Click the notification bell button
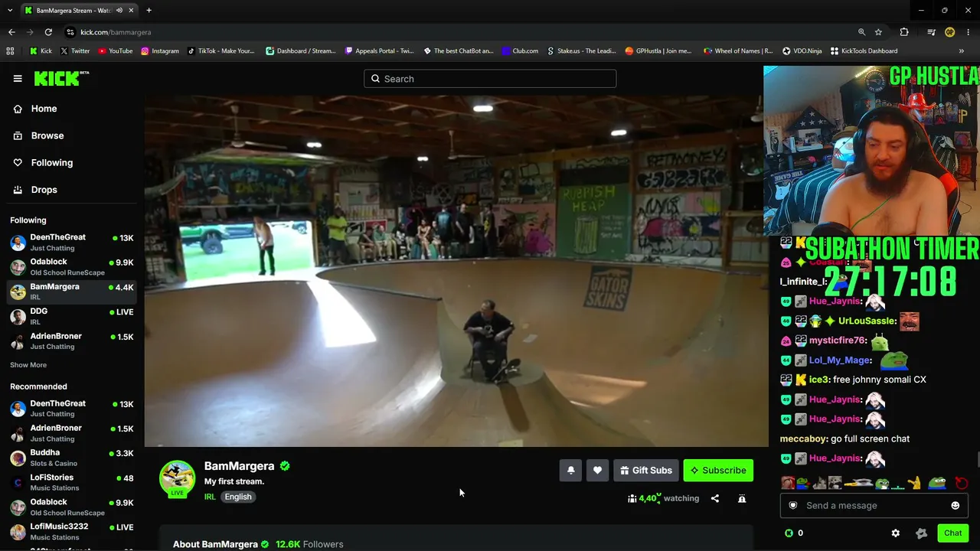The width and height of the screenshot is (980, 551). pos(570,471)
